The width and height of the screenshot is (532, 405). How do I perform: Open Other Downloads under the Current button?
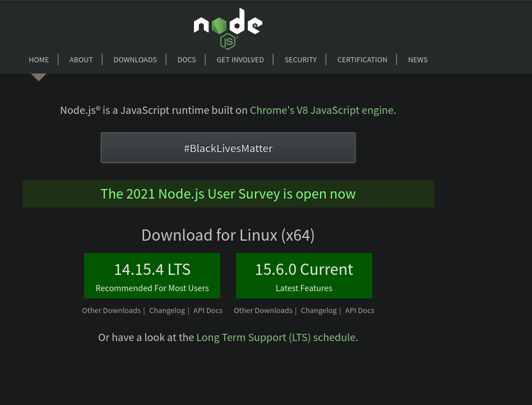(x=263, y=310)
